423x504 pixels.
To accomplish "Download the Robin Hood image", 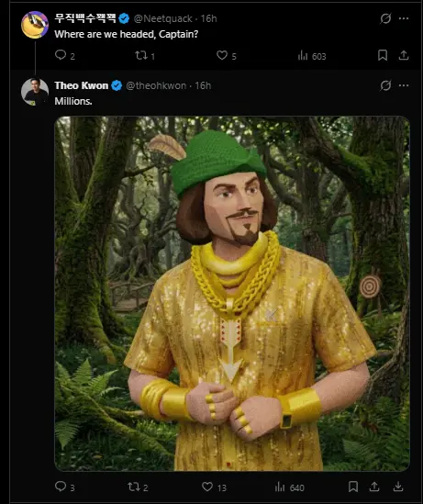I will 398,487.
